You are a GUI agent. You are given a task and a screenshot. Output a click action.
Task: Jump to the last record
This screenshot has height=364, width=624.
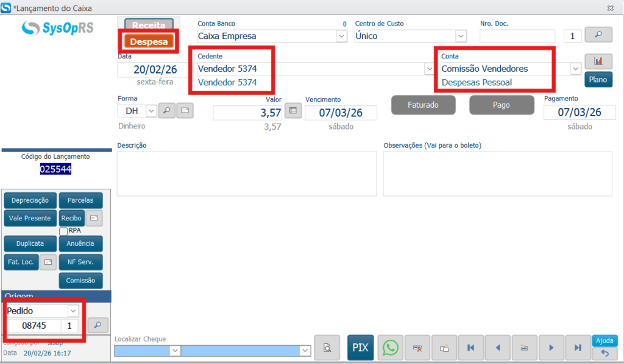pyautogui.click(x=578, y=348)
